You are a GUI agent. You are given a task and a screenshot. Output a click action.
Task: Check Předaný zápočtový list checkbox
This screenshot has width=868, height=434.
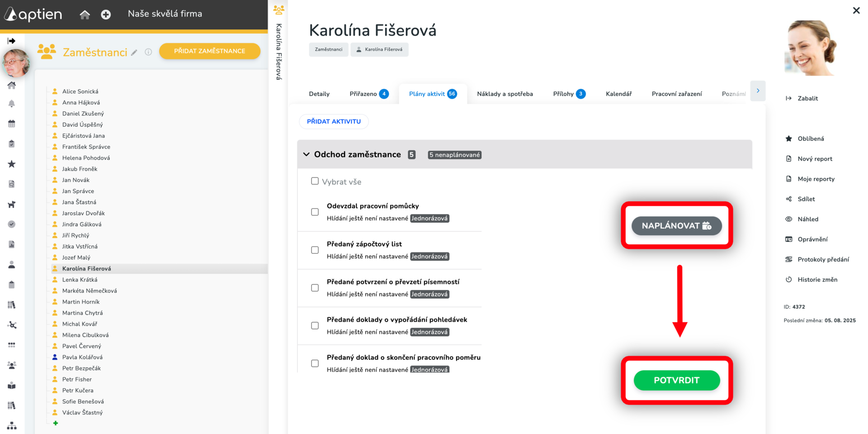tap(315, 250)
